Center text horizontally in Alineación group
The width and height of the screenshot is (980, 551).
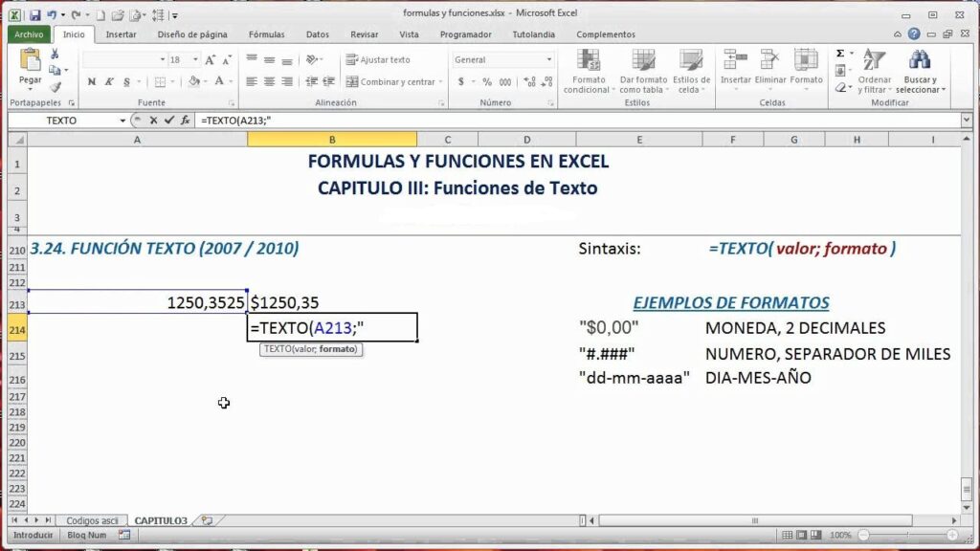(x=269, y=82)
